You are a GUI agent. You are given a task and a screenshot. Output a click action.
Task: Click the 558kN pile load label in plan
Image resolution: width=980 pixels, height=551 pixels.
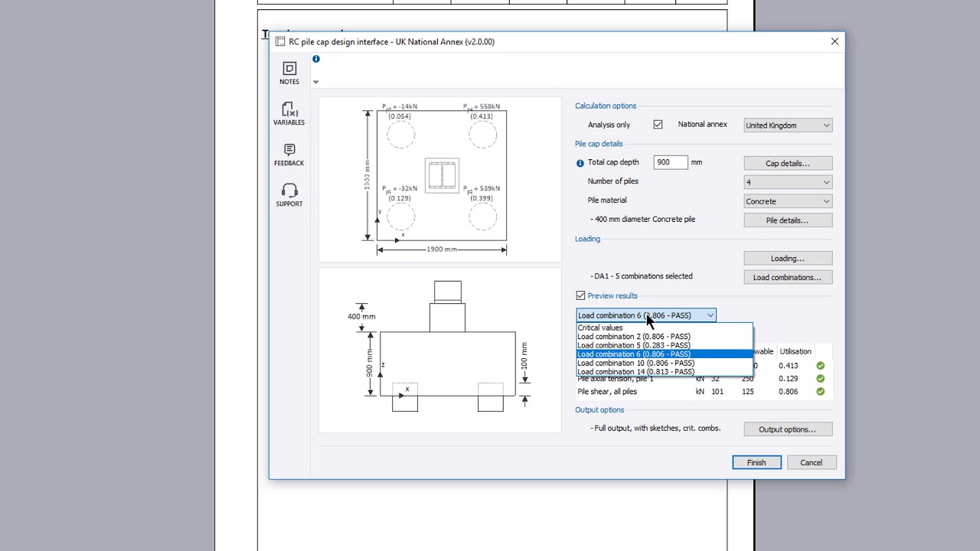(x=482, y=107)
